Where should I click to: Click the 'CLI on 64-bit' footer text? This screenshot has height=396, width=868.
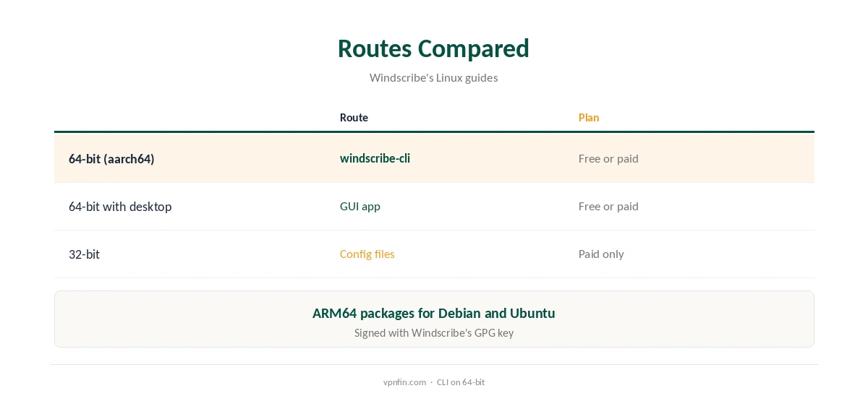click(x=461, y=382)
